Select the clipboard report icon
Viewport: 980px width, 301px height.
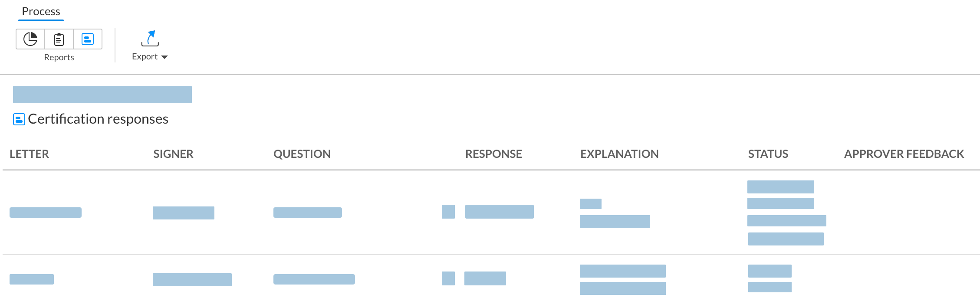click(59, 39)
